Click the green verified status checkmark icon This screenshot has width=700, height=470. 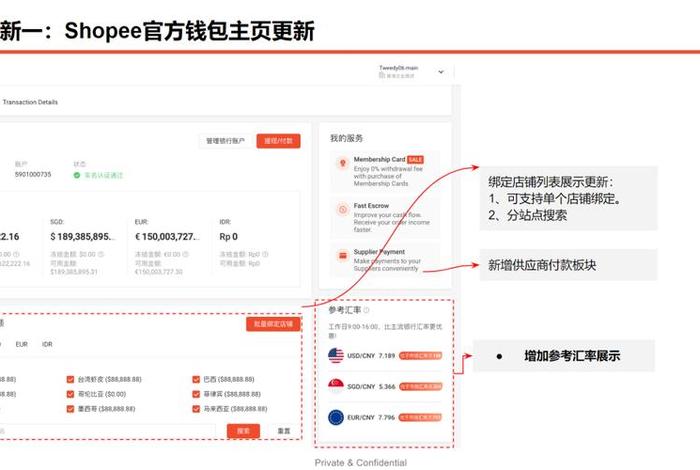[x=77, y=175]
